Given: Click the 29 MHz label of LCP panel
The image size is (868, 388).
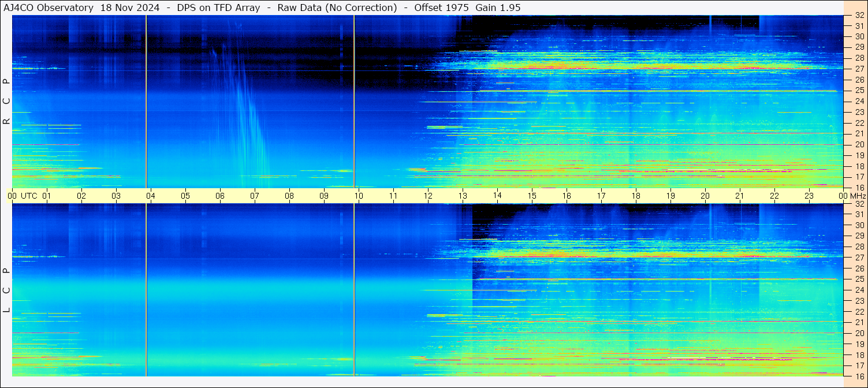Looking at the screenshot, I should click(859, 236).
